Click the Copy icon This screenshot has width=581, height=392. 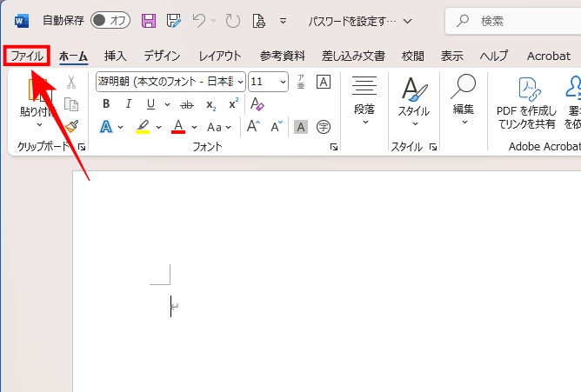(x=71, y=104)
